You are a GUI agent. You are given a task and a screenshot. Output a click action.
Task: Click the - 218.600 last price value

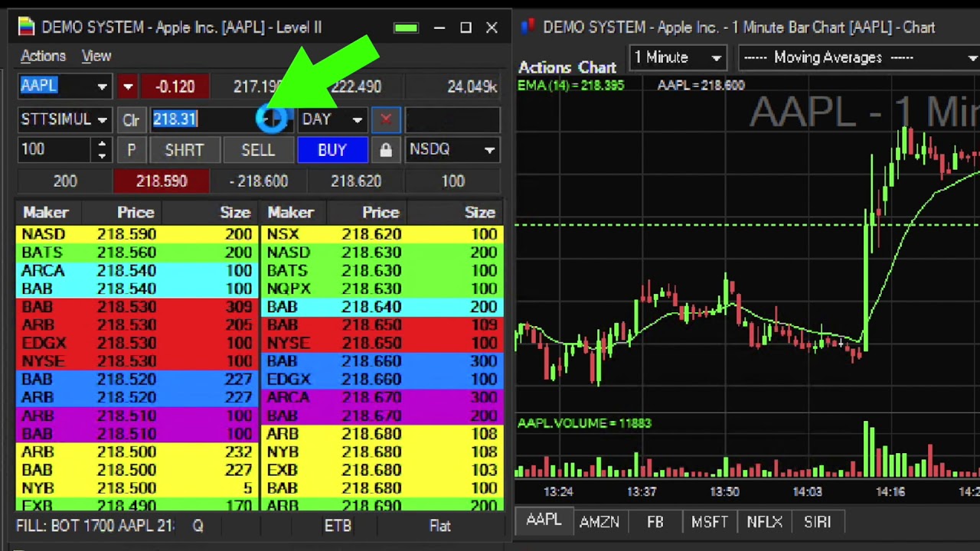[x=259, y=181]
